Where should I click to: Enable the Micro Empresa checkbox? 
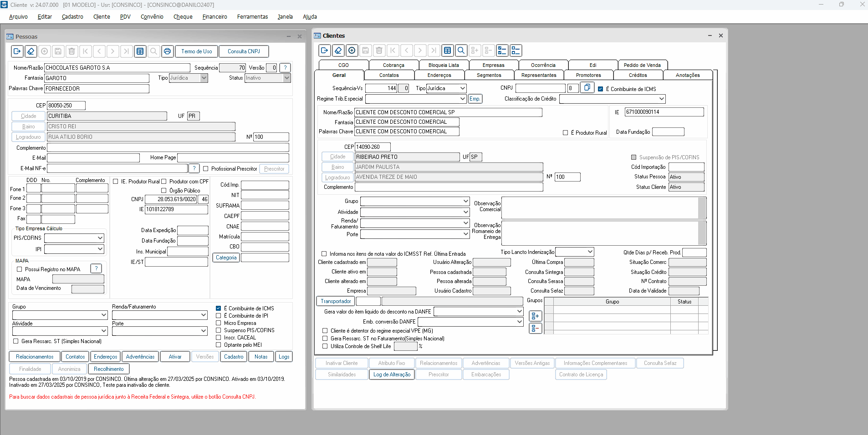pyautogui.click(x=219, y=323)
